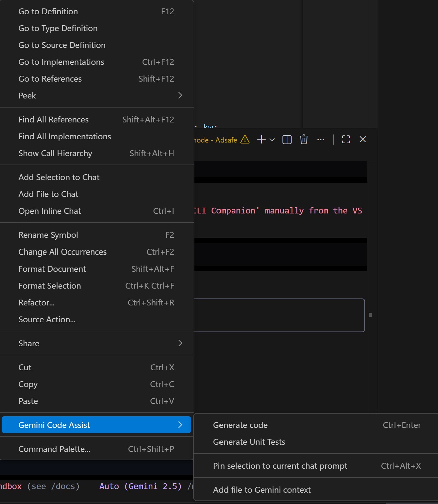Select Rename Symbol
The height and width of the screenshot is (504, 438).
pos(97,235)
